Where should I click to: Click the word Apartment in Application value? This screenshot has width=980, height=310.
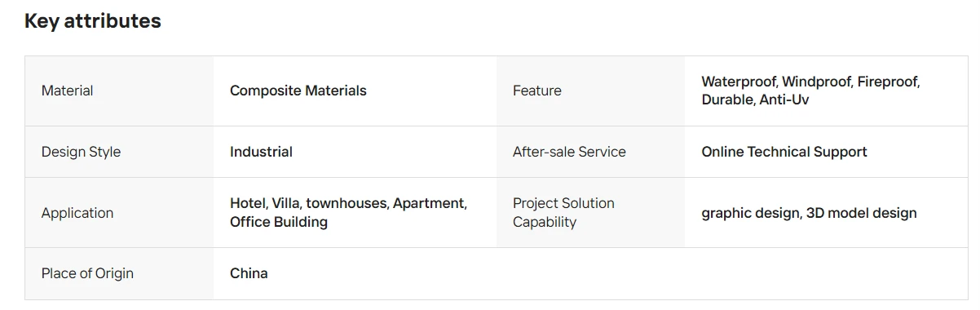pos(430,203)
